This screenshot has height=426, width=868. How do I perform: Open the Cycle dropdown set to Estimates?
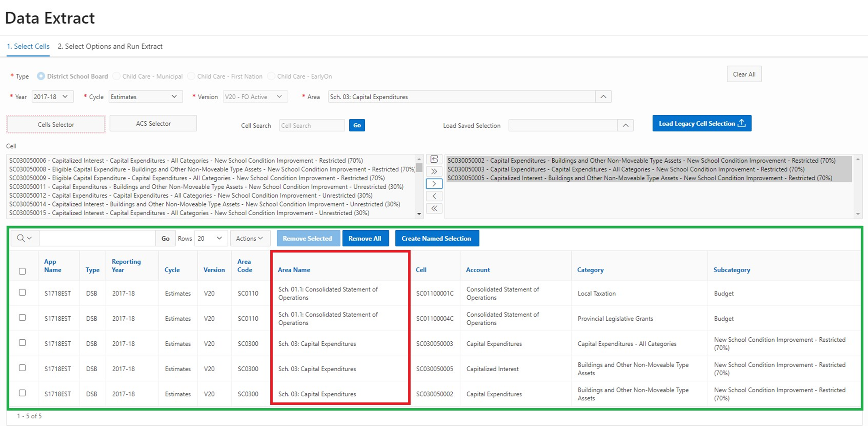[x=145, y=97]
